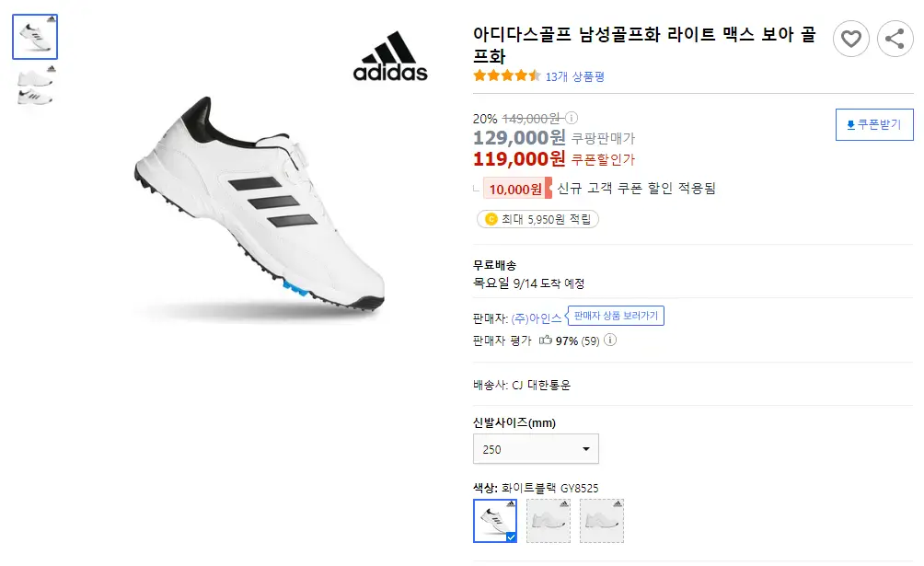924x566 pixels.
Task: Download coupon with 쿠폰받기 button
Action: click(874, 124)
